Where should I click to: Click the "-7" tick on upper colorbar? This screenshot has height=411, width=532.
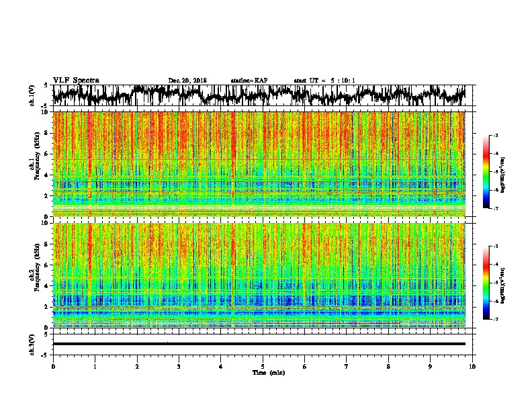(x=496, y=208)
